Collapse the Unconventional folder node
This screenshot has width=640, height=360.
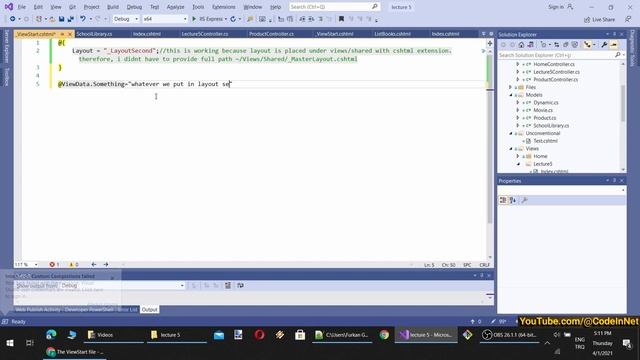click(x=510, y=133)
